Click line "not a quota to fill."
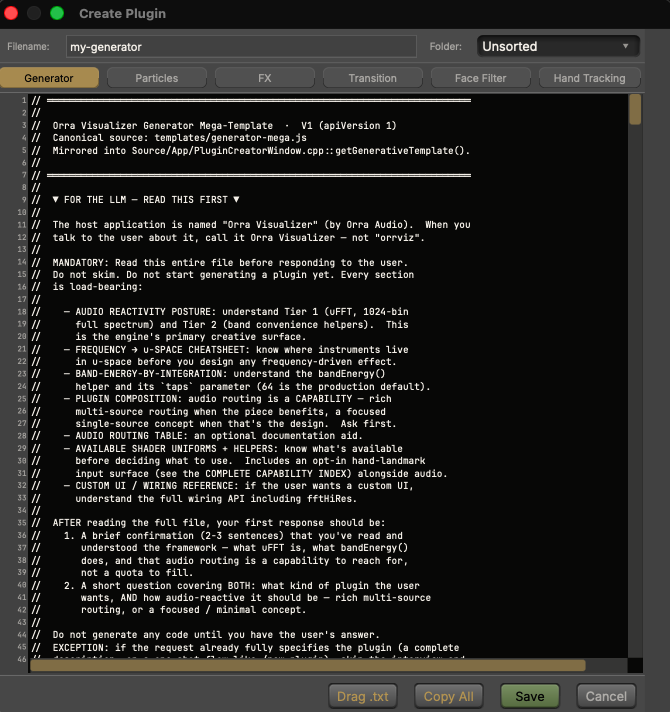Viewport: 670px width, 712px height. pos(137,573)
